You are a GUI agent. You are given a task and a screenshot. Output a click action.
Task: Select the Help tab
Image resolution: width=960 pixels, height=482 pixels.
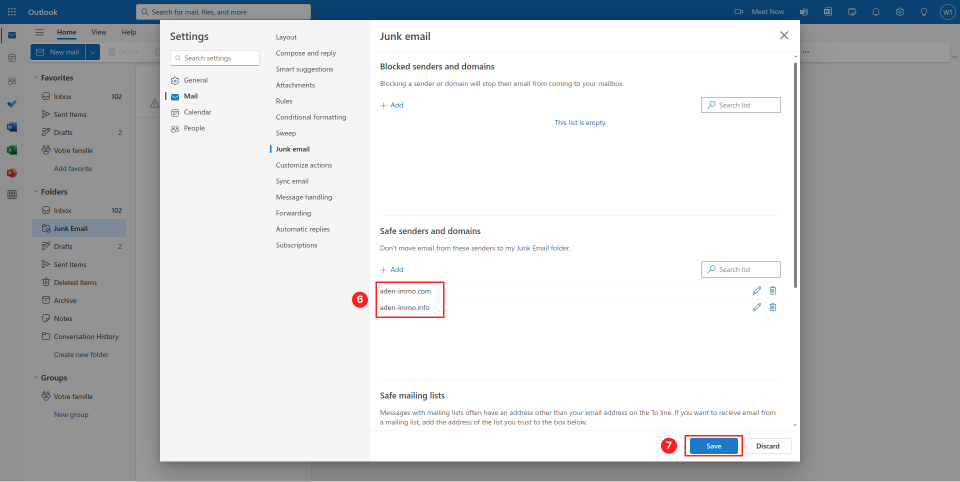click(129, 32)
